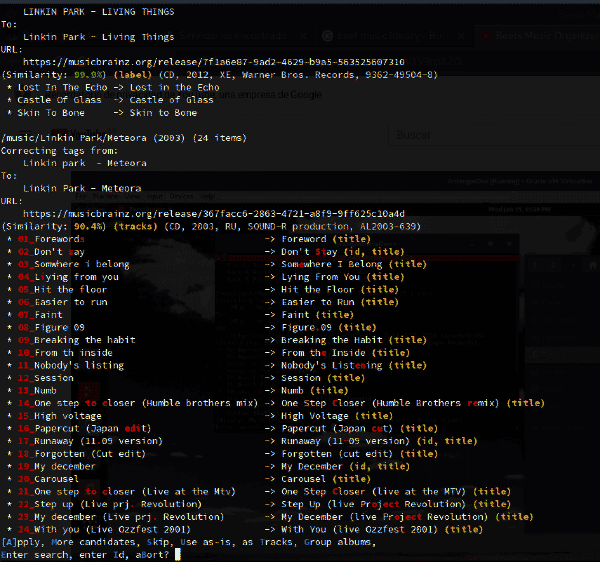Viewport: 600px width, 562px height.
Task: Click 'Correcting tags from:' line
Action: (59, 150)
